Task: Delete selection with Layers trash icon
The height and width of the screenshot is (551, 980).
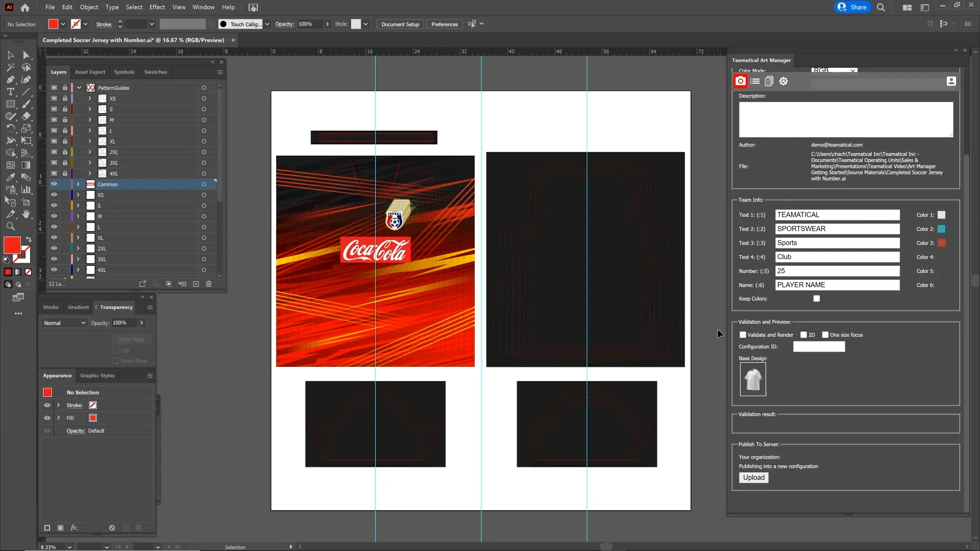Action: point(209,284)
